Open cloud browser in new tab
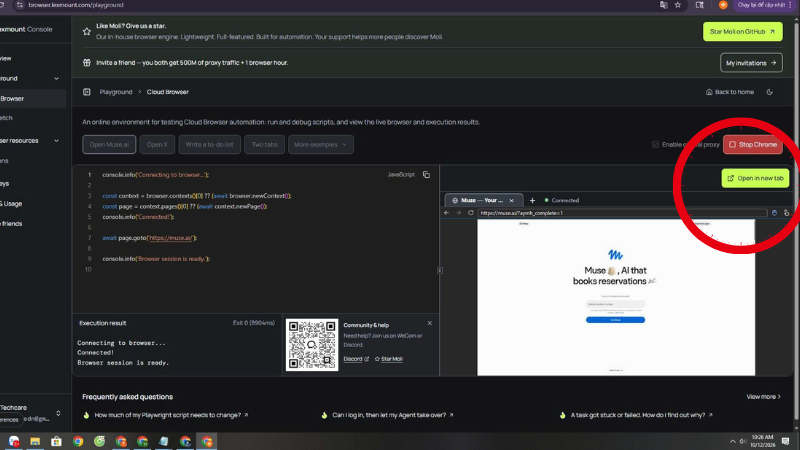The image size is (800, 450). (x=755, y=178)
